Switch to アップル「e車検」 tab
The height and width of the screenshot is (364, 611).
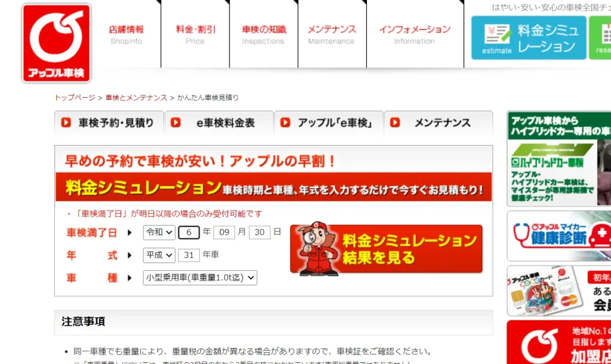pyautogui.click(x=329, y=123)
